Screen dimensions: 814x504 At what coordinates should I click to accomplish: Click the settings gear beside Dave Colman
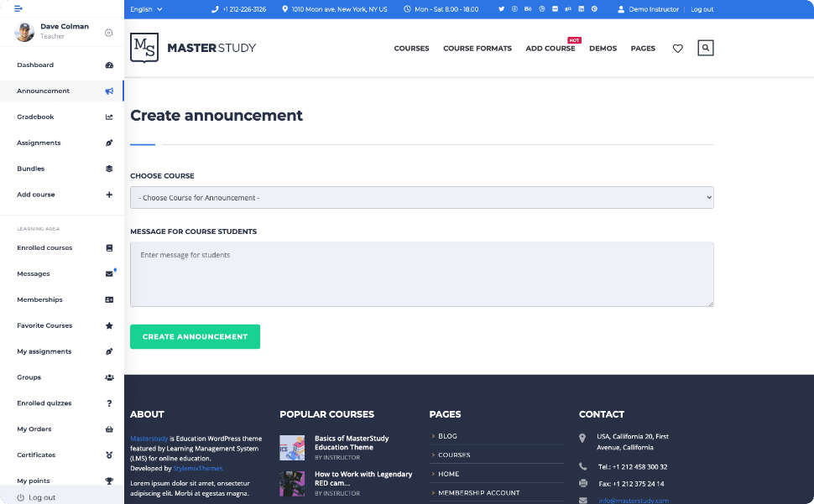(x=109, y=33)
